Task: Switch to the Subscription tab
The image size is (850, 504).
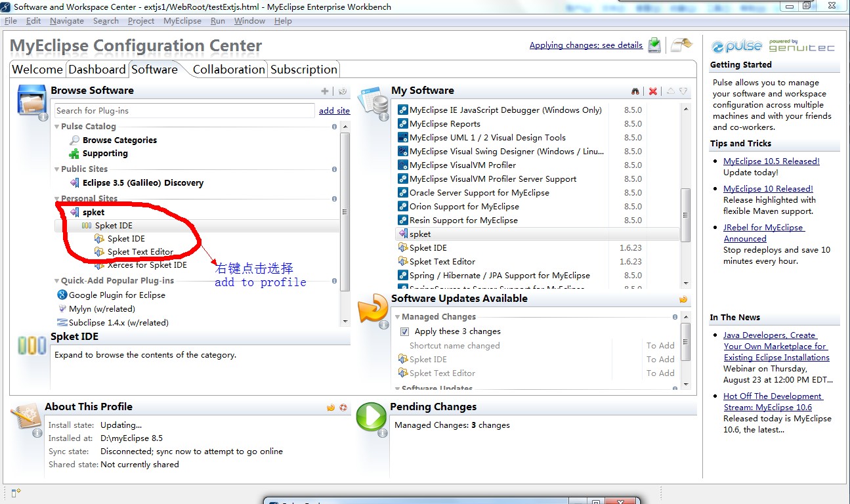Action: coord(304,70)
